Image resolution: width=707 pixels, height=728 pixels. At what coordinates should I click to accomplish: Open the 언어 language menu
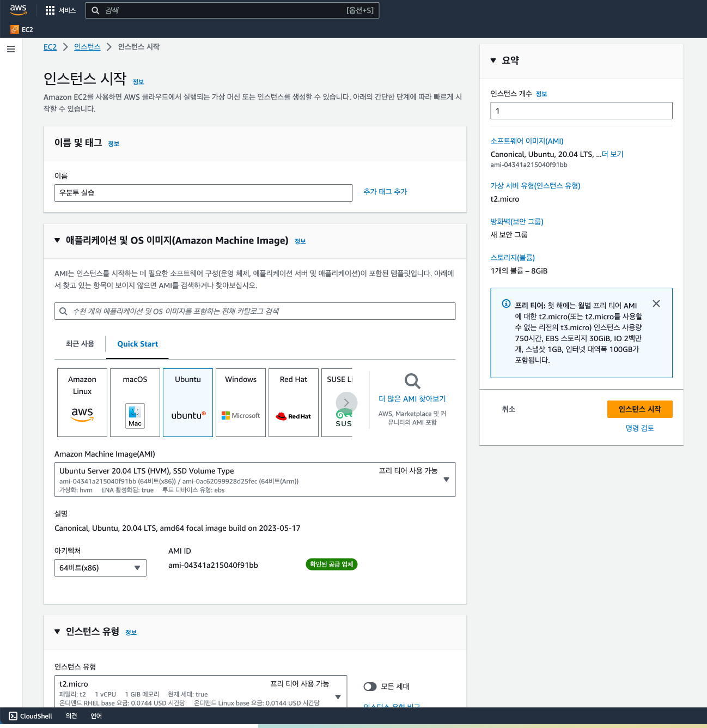(x=96, y=716)
